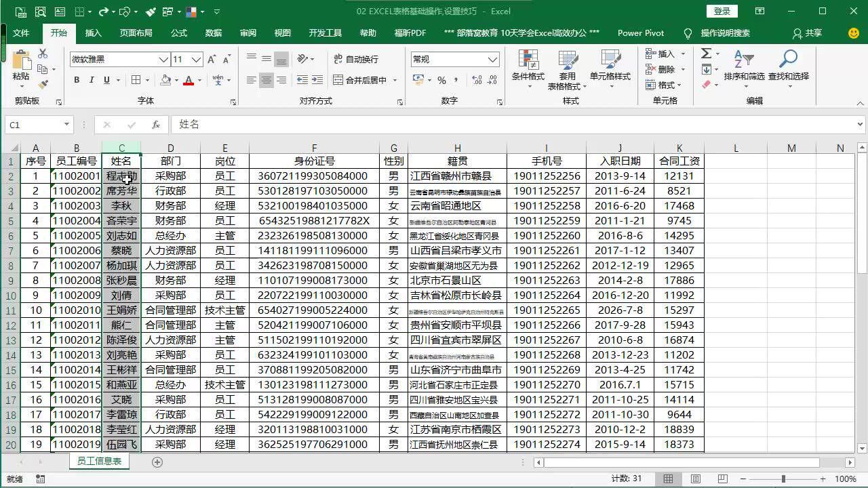
Task: Click the 删除 button in cells group
Action: pyautogui.click(x=661, y=69)
